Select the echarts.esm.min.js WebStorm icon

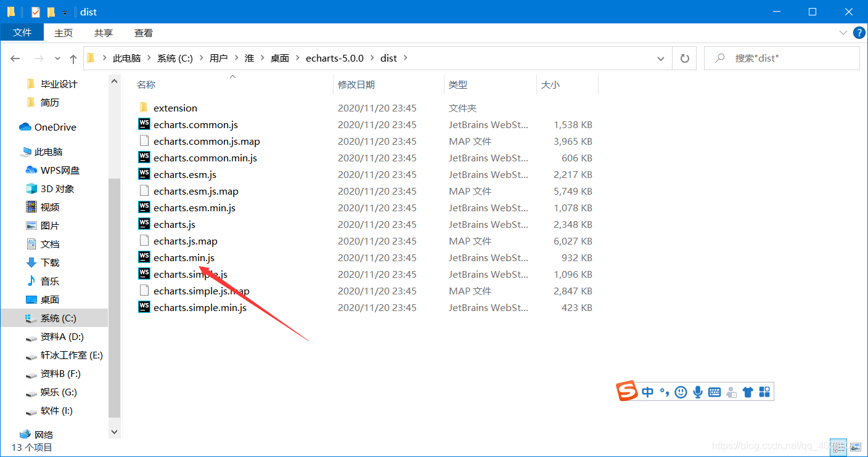[144, 208]
